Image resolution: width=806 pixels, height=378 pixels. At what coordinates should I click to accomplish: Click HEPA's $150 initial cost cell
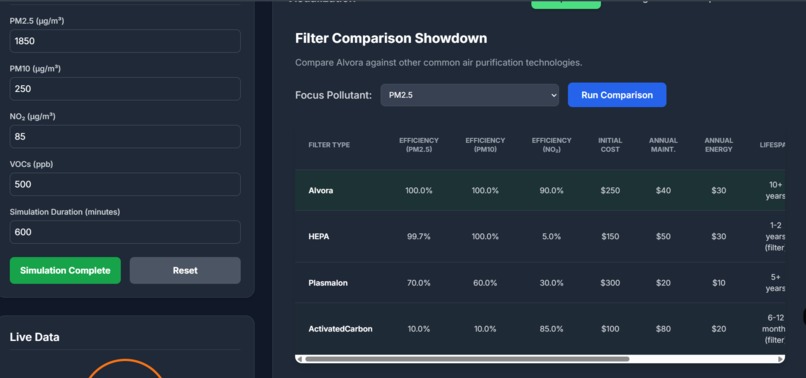(610, 237)
